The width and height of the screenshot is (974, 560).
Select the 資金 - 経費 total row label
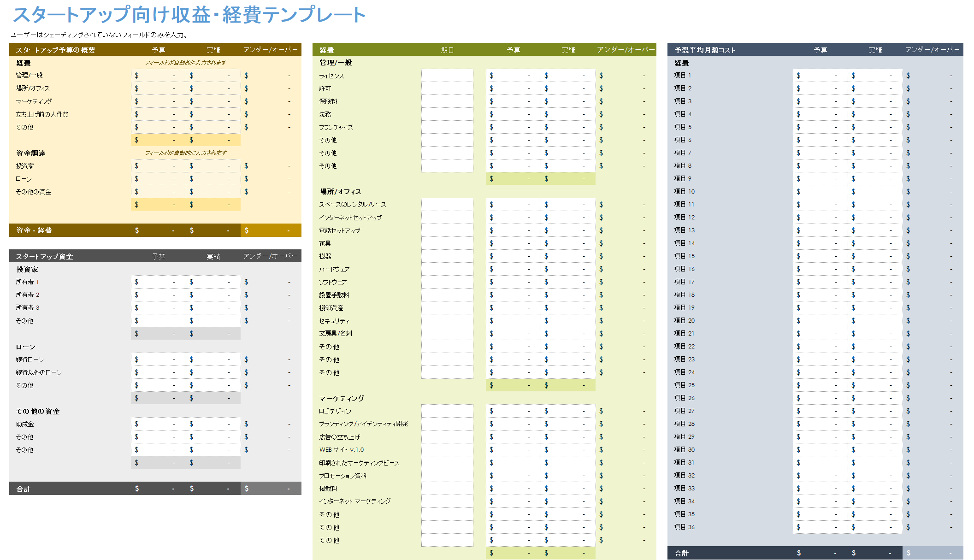tap(34, 230)
